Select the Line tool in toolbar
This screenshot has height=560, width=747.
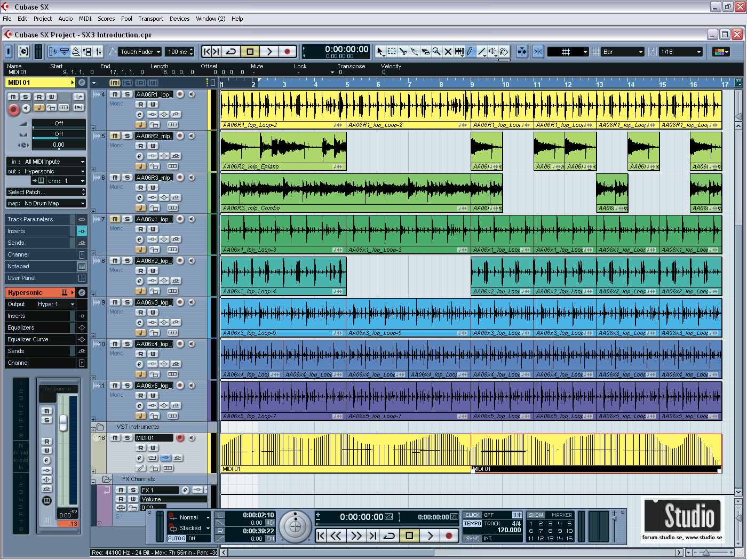[x=482, y=52]
